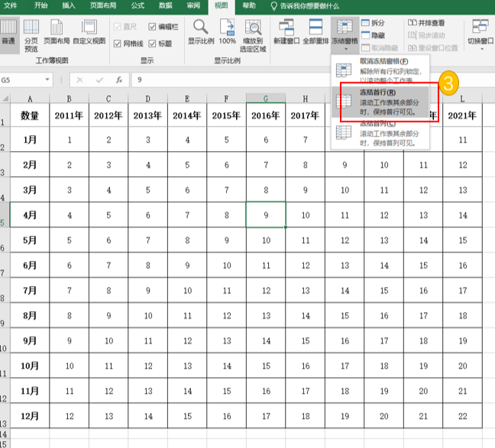This screenshot has height=448, width=495.
Task: Open the File (文件) tab
Action: [x=10, y=5]
